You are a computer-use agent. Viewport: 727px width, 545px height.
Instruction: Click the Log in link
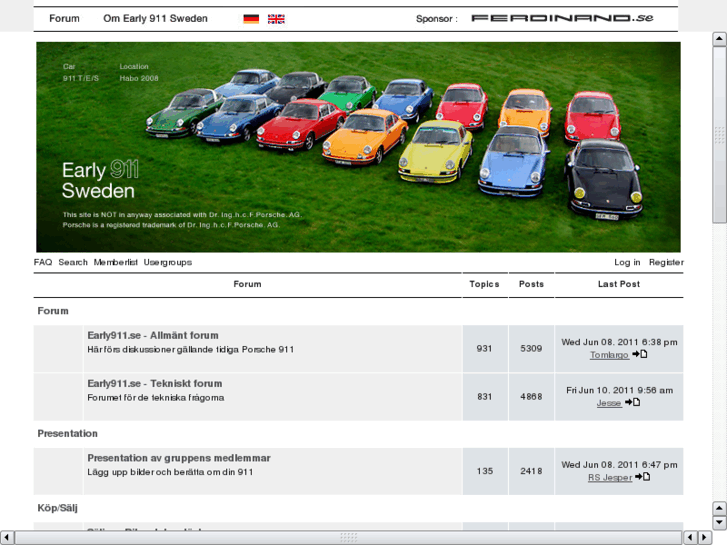627,262
